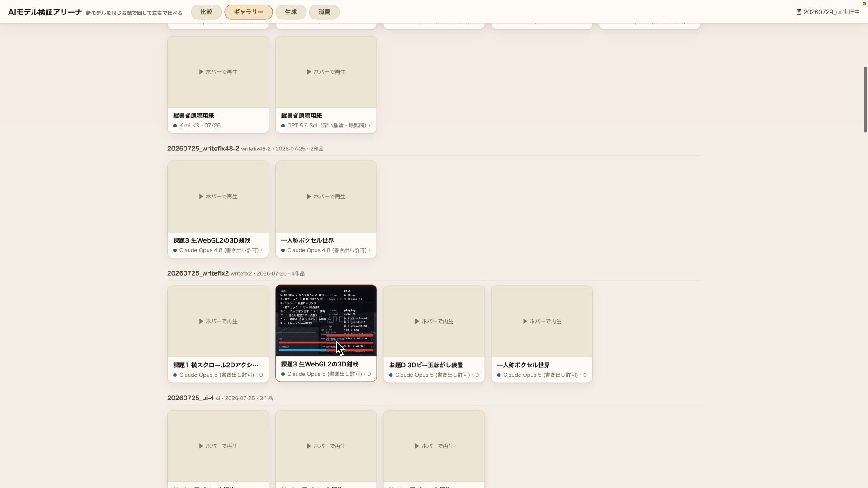Select the GPT-5.6 Sol（深い推論・最難問） label

[x=329, y=126]
